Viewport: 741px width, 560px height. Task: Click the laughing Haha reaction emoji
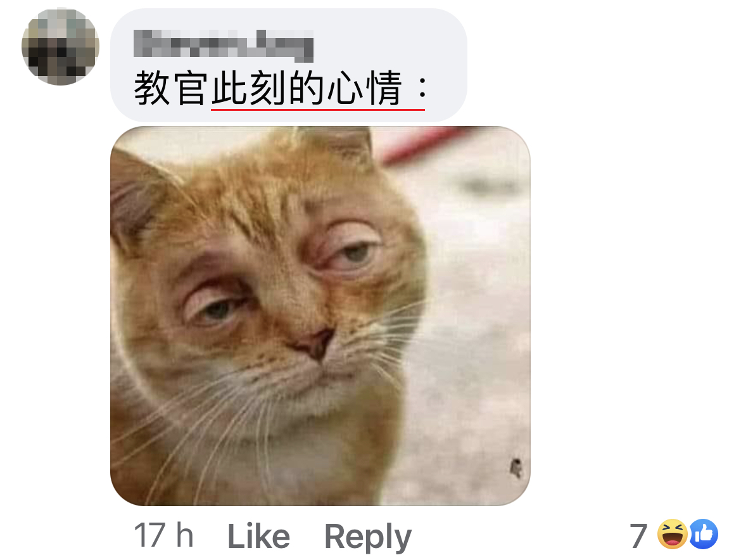[672, 534]
